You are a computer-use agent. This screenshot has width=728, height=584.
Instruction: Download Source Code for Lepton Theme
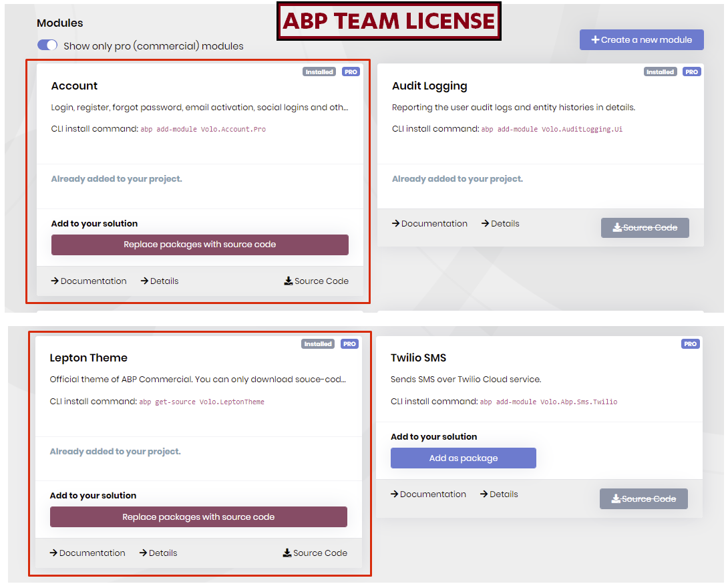tap(315, 553)
